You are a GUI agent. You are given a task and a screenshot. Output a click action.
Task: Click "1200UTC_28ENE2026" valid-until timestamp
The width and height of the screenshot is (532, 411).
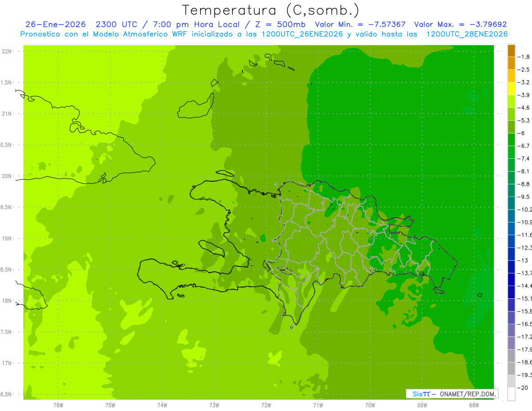(467, 34)
